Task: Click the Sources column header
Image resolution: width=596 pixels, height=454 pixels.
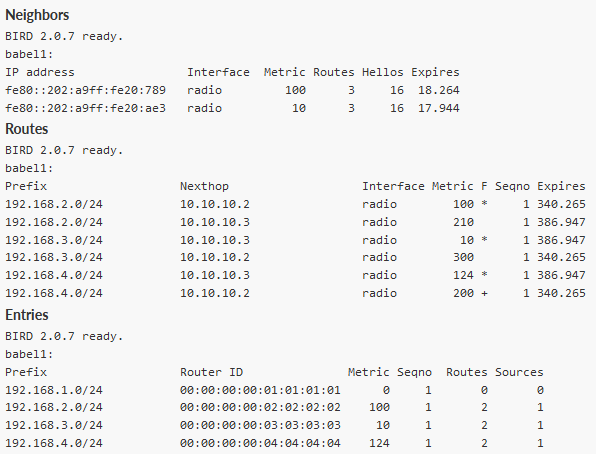Action: tap(519, 372)
